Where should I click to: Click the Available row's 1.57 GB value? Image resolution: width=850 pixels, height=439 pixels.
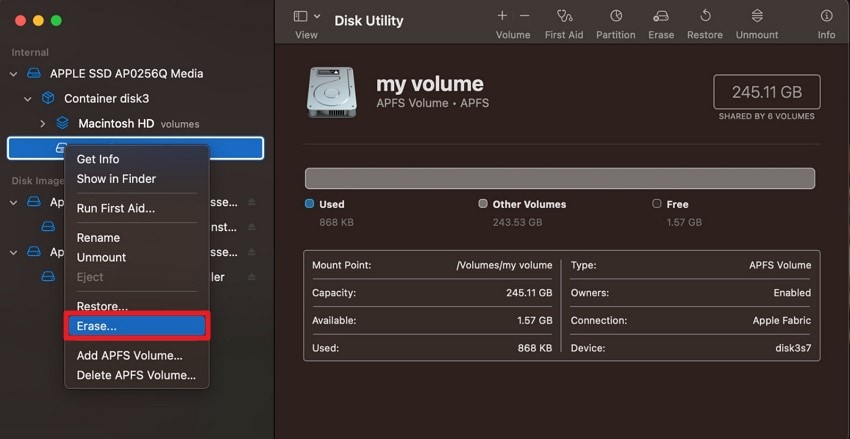535,320
